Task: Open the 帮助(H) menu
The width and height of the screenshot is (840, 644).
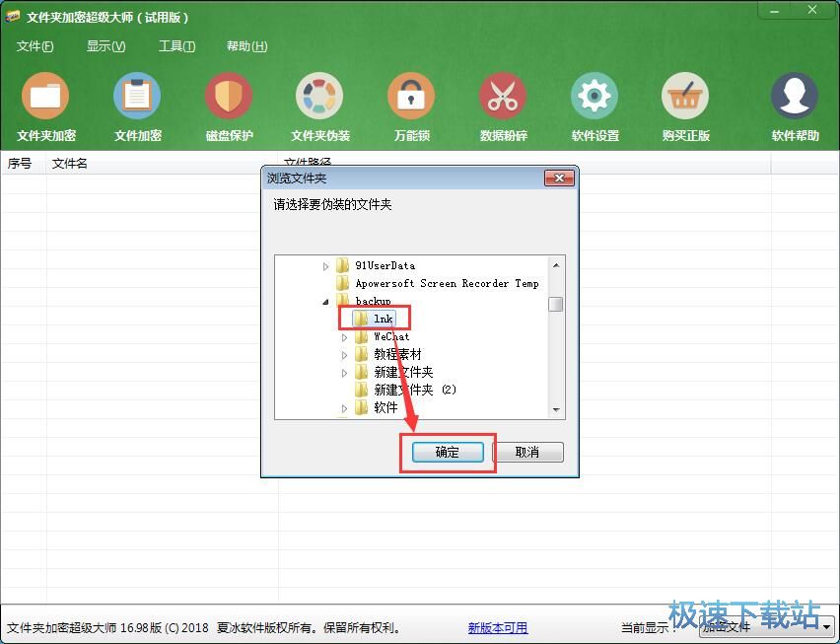Action: point(246,46)
